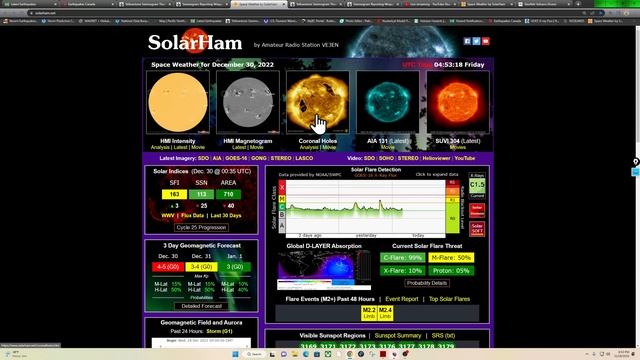Open the Chrome icon in taskbar
The image size is (640, 360).
point(349,354)
